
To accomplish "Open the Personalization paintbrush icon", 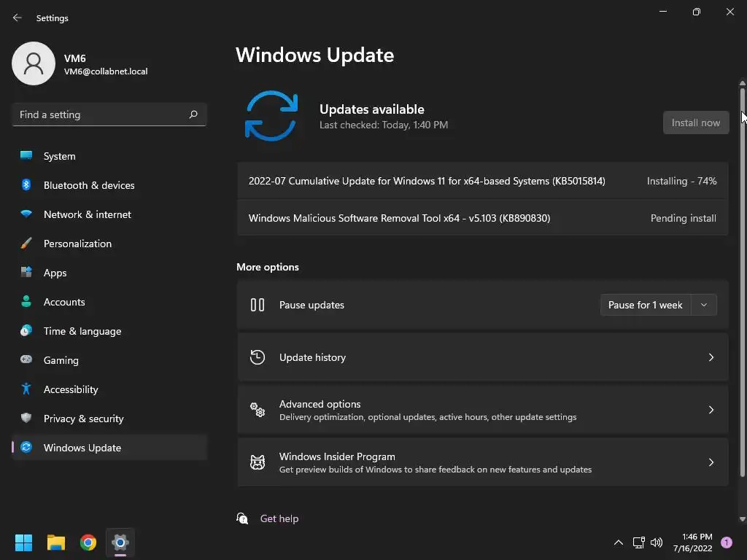I will [x=26, y=244].
